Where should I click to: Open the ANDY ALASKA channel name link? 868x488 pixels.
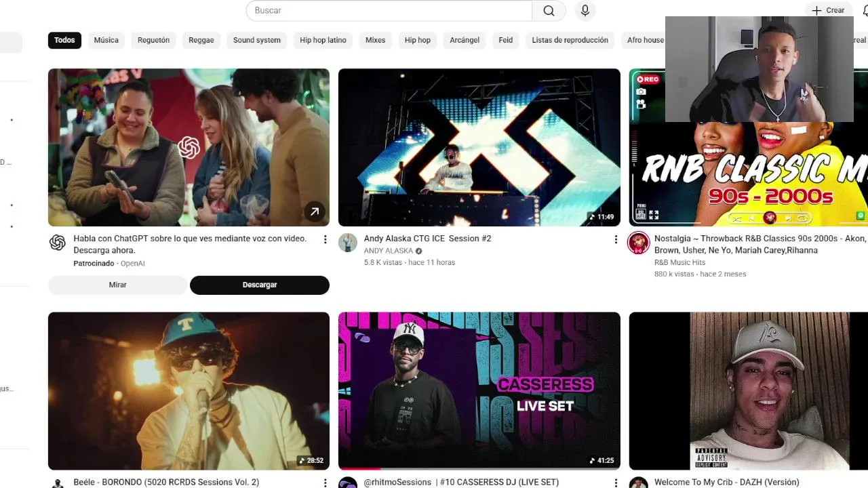tap(389, 251)
